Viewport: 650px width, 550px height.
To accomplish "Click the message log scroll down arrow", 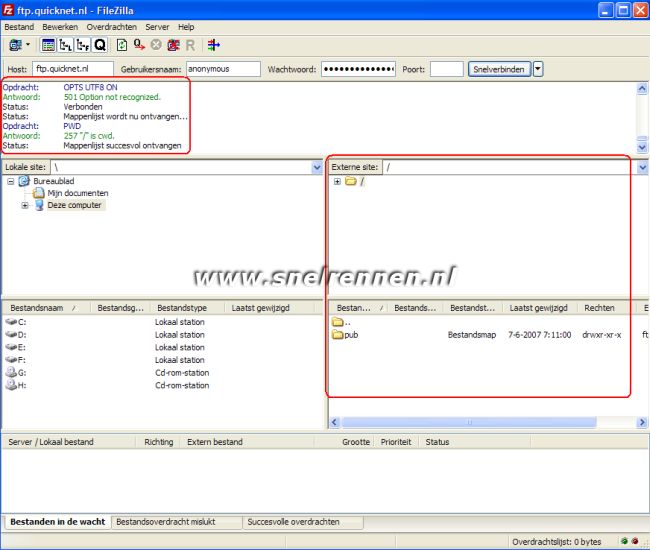I will tap(642, 147).
